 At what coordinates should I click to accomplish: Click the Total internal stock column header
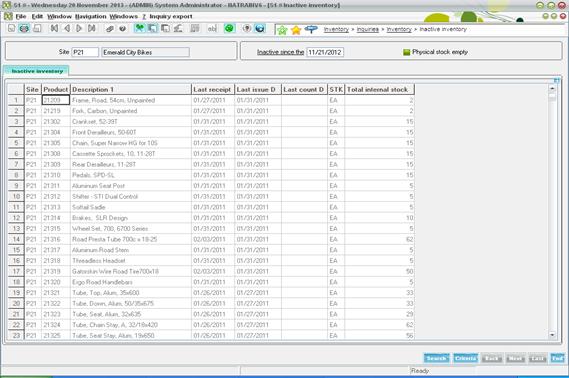click(379, 89)
